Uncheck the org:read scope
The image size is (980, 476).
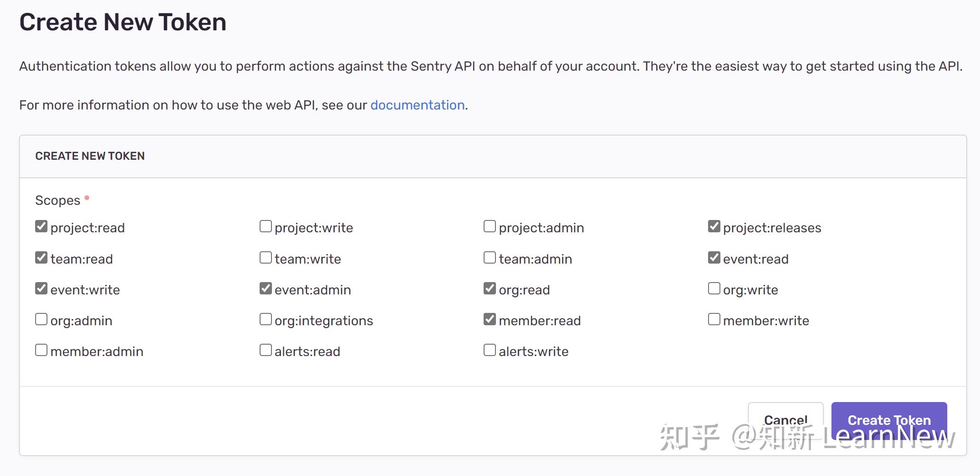[489, 288]
